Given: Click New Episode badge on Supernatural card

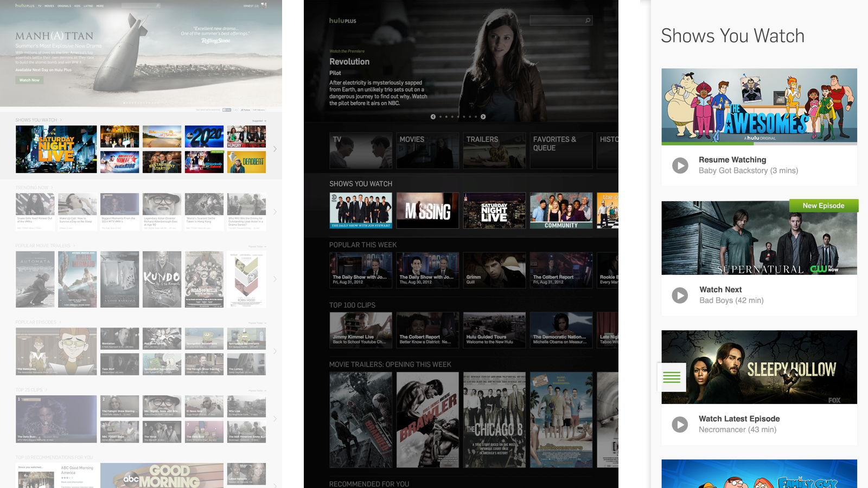Looking at the screenshot, I should (x=824, y=206).
